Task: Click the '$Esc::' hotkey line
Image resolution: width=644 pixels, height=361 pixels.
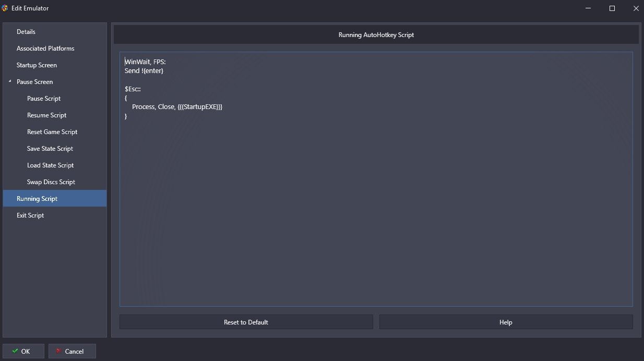Action: (x=133, y=89)
